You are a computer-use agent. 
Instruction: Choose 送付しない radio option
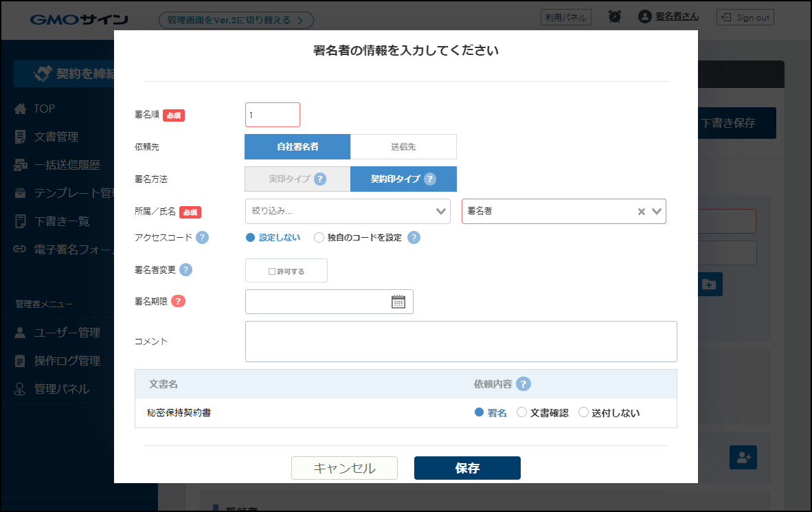[x=583, y=413]
